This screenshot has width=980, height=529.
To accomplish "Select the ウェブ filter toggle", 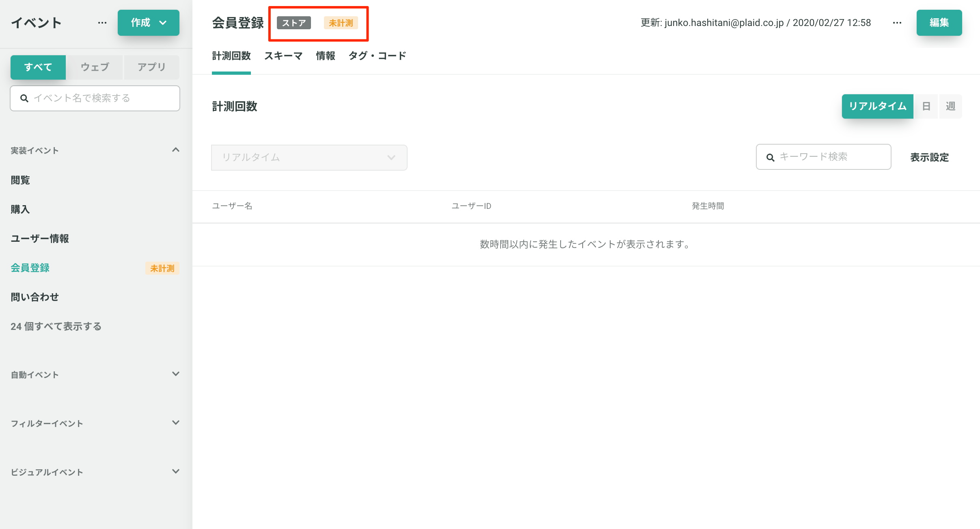I will (x=95, y=67).
